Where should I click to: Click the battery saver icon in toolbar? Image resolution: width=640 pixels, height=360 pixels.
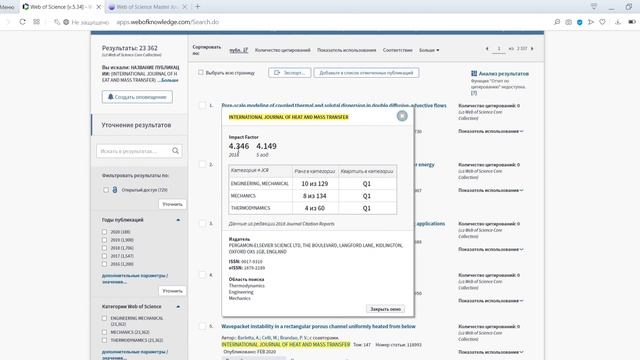(632, 22)
